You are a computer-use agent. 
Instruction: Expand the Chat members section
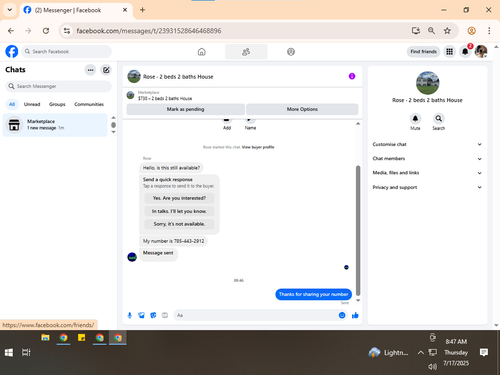tap(427, 159)
